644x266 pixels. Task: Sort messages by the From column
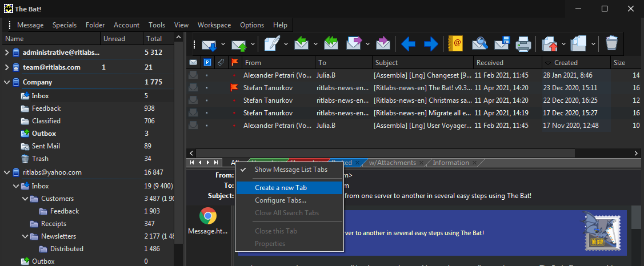point(278,62)
